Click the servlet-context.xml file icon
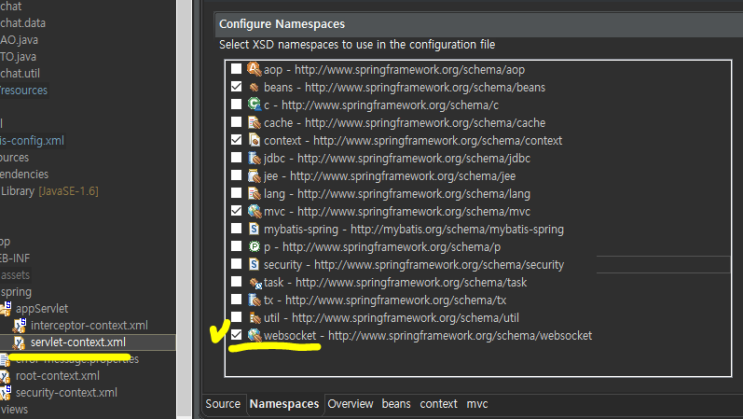Screen dimensions: 743x419 click(x=18, y=342)
